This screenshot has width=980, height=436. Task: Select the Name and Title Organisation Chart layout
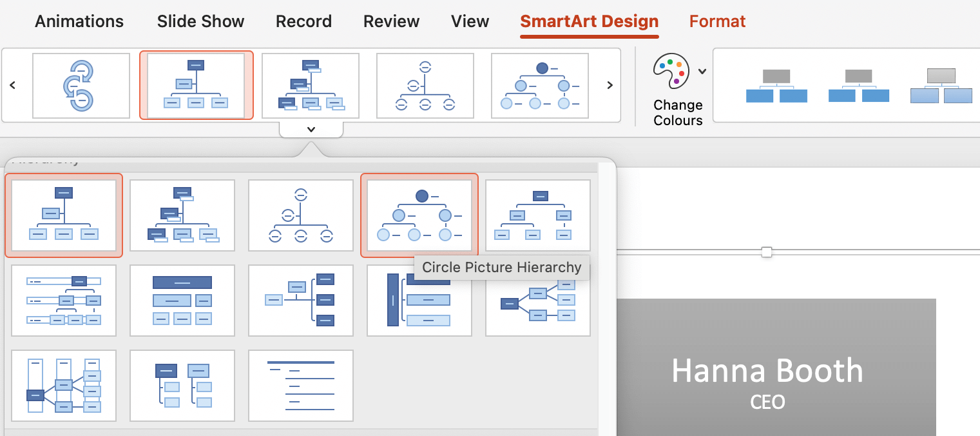182,215
